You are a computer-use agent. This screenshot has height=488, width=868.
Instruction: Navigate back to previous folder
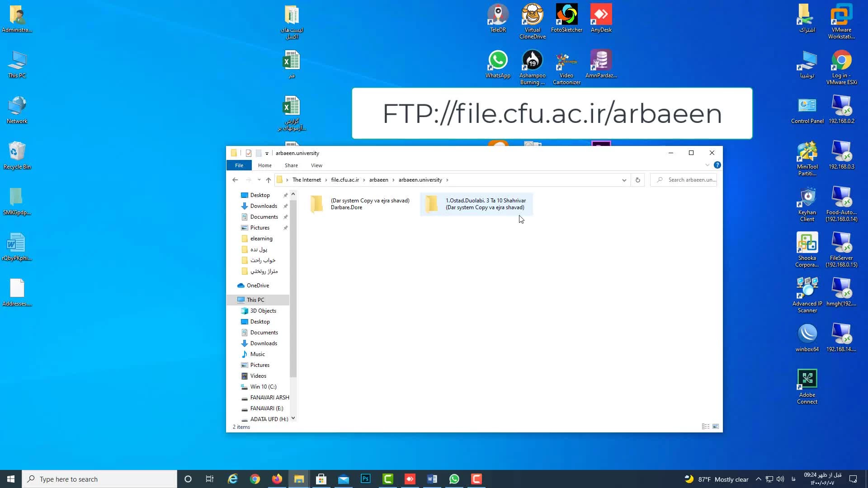[235, 180]
